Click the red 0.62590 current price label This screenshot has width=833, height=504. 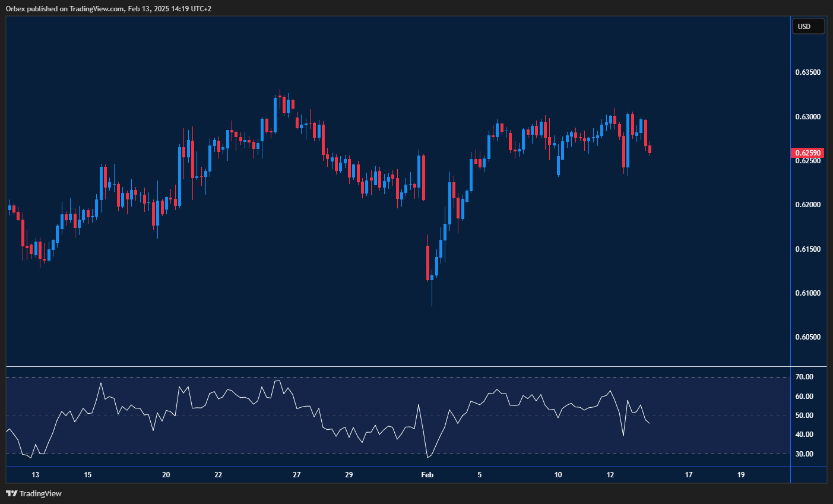point(807,153)
